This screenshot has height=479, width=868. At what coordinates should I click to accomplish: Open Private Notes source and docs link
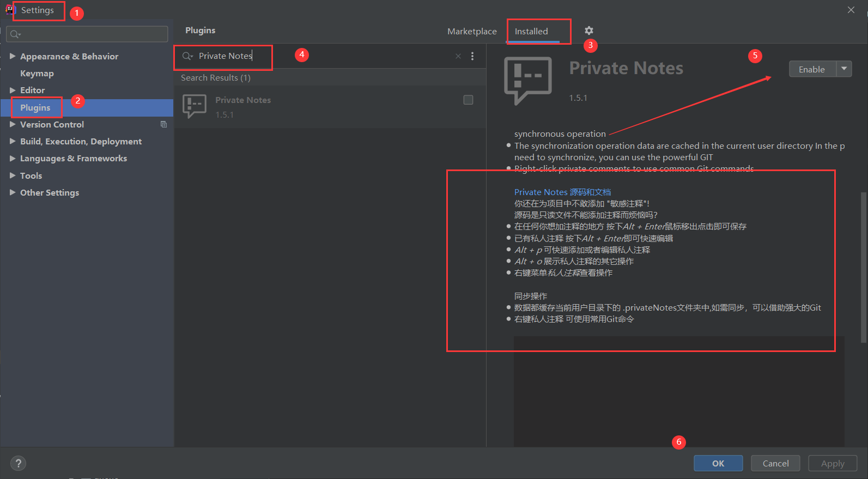[562, 192]
